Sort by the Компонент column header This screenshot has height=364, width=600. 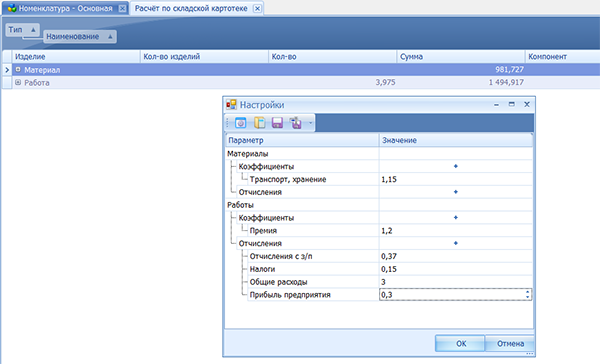coord(562,57)
